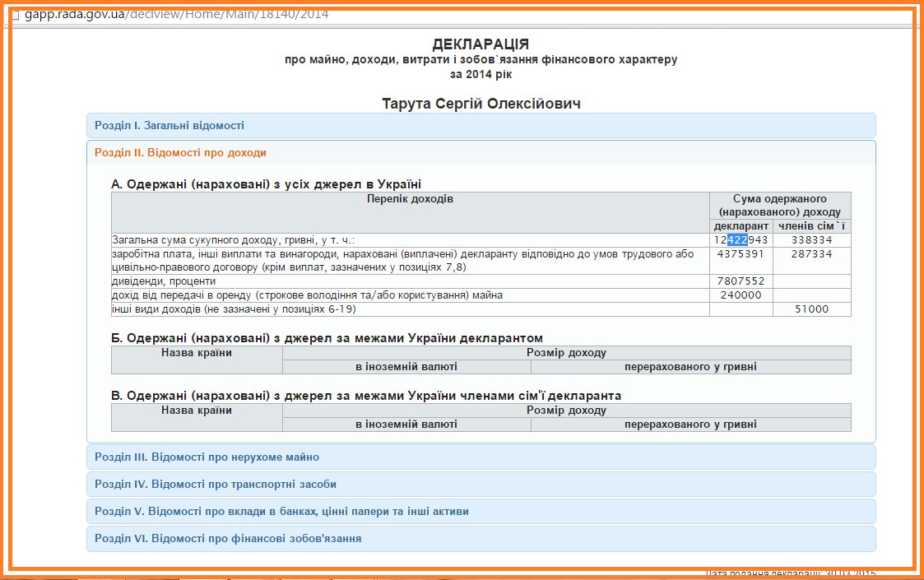Click the page icon in the address bar
The width and height of the screenshot is (924, 580).
point(18,13)
